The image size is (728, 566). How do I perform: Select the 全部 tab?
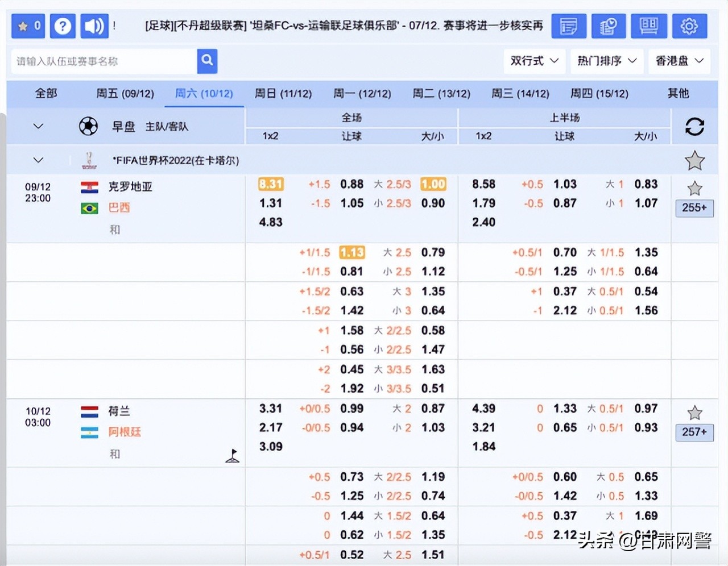pyautogui.click(x=45, y=93)
